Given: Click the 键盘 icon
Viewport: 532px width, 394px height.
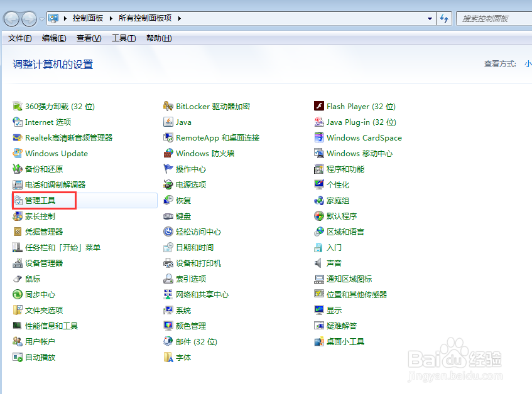Looking at the screenshot, I should click(168, 216).
